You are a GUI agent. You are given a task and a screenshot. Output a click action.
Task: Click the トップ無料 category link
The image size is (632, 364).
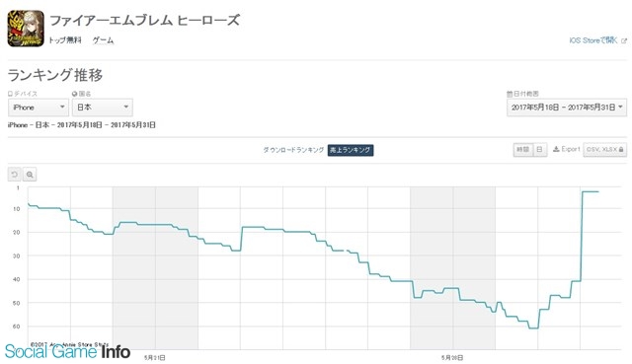coord(65,40)
